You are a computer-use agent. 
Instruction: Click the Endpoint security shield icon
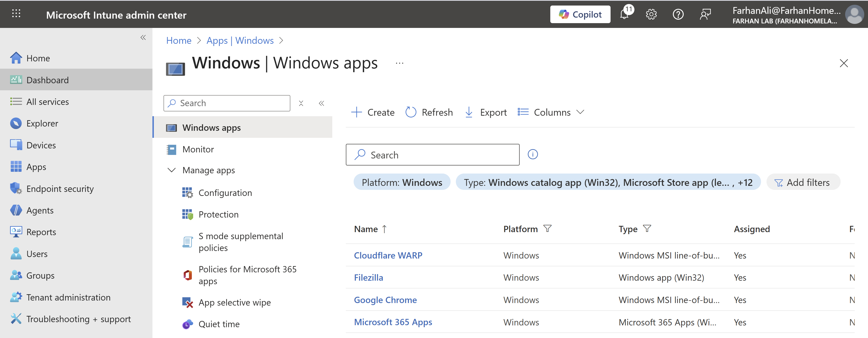point(16,189)
